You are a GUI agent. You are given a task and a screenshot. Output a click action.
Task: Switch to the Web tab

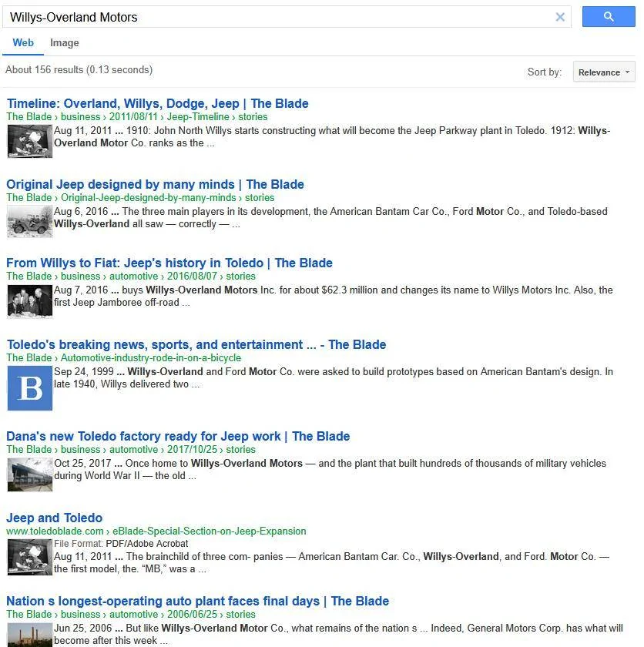click(x=23, y=43)
